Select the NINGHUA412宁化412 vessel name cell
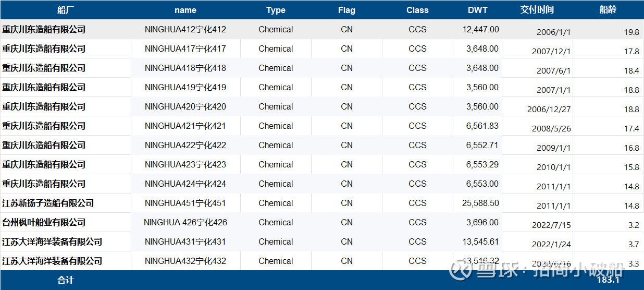This screenshot has height=290, width=644. click(x=185, y=30)
